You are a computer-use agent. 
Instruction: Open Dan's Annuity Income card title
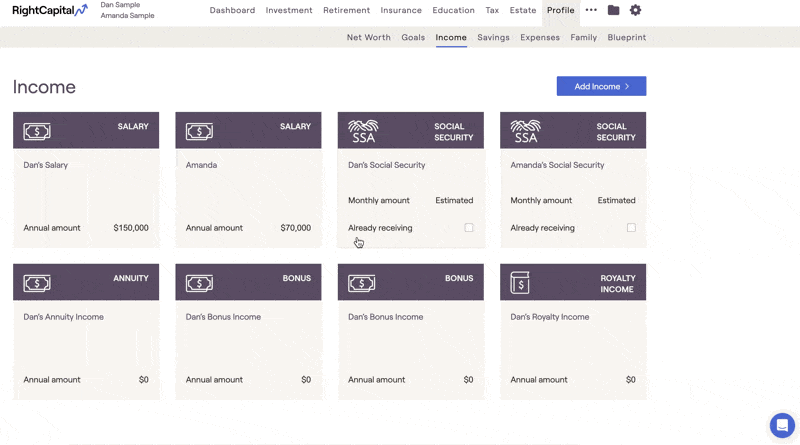[x=63, y=317]
